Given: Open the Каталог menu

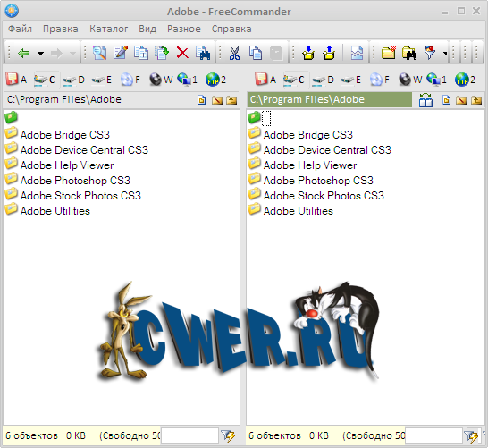Looking at the screenshot, I should pyautogui.click(x=109, y=29).
